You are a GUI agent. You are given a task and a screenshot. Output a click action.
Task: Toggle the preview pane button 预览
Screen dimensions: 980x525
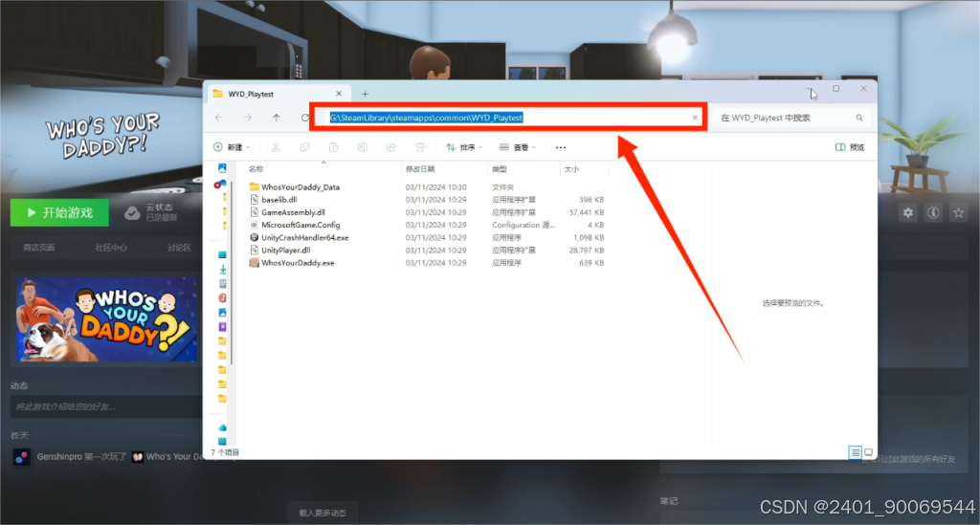point(850,147)
